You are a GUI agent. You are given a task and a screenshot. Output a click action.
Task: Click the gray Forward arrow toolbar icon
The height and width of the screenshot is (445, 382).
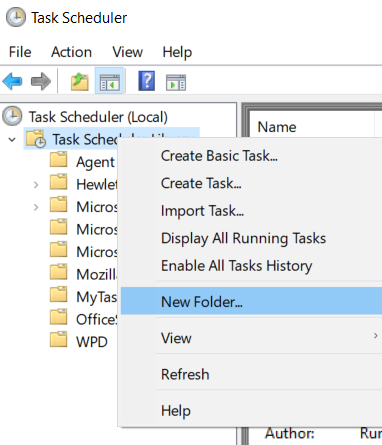click(x=41, y=81)
